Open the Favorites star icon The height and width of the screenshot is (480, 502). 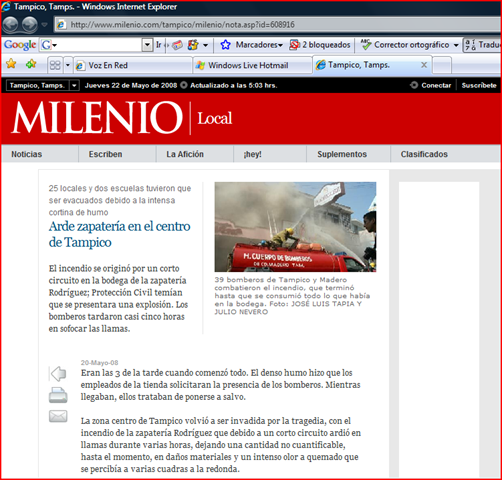click(x=11, y=64)
